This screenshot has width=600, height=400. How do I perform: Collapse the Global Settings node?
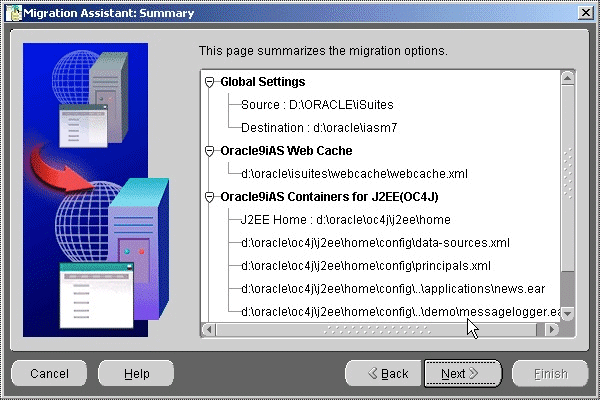point(209,82)
